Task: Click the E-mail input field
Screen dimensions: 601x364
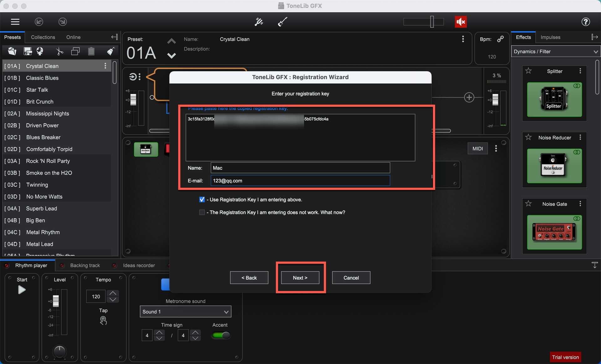Action: [x=300, y=181]
